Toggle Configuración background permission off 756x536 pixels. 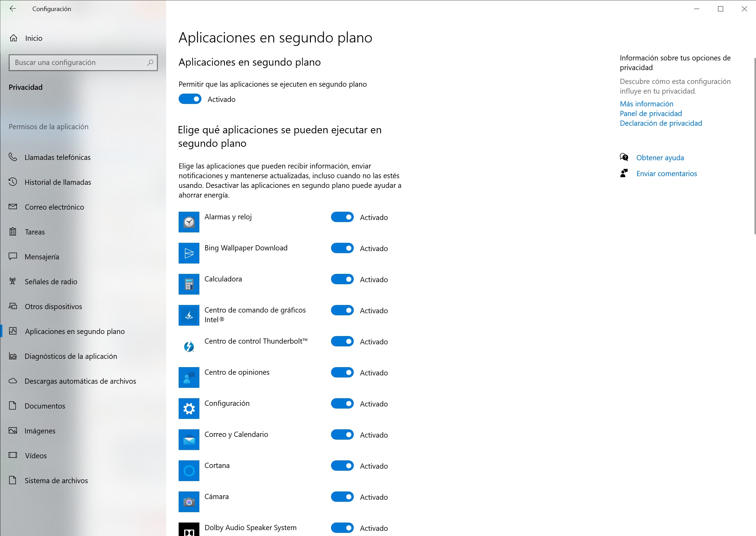point(342,403)
